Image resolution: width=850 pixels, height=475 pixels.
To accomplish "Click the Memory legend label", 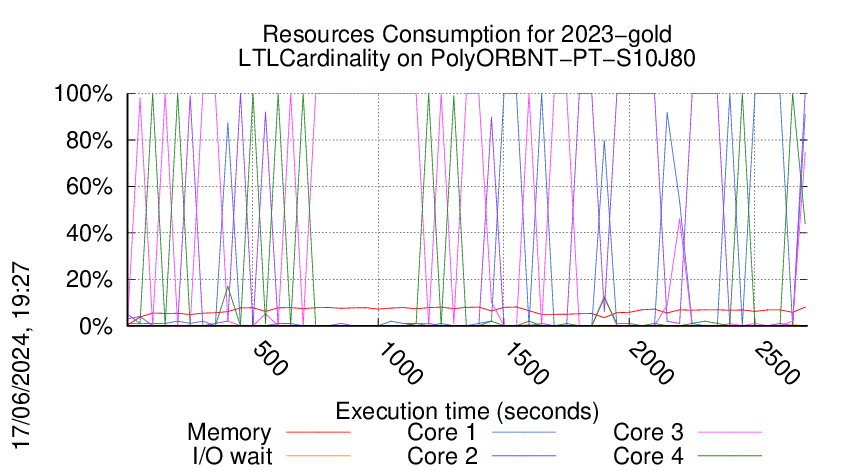I will point(229,433).
